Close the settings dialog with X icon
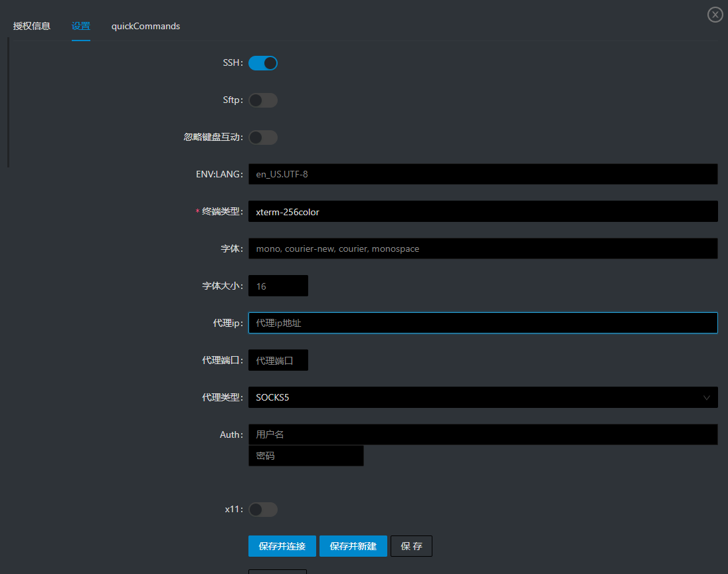This screenshot has height=574, width=728. pyautogui.click(x=715, y=15)
